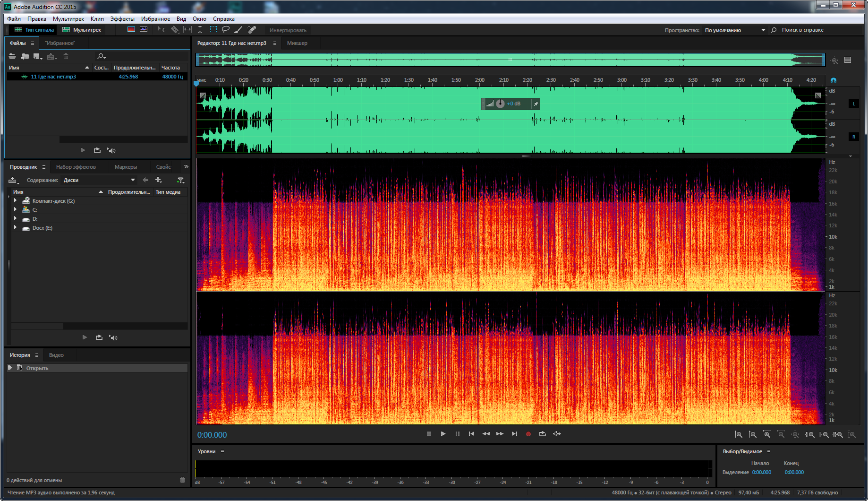Open the Видео tab
This screenshot has width=868, height=501.
56,355
